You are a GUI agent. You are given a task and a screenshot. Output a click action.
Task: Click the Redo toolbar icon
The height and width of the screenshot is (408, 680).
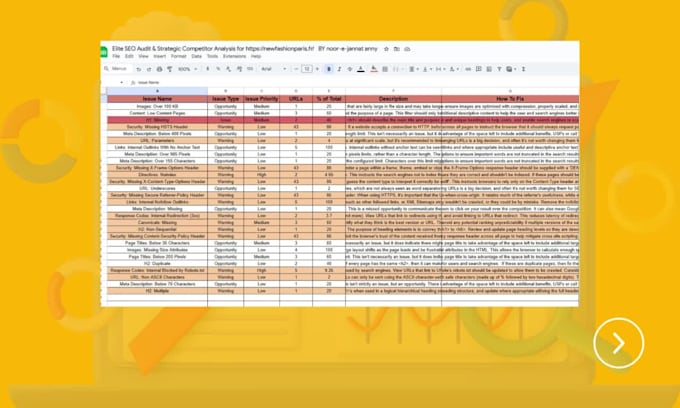tap(149, 69)
